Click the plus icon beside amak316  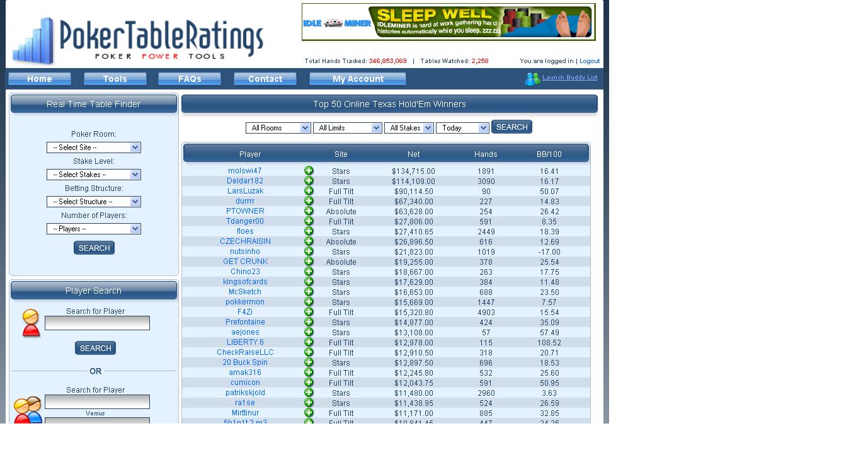[x=309, y=372]
